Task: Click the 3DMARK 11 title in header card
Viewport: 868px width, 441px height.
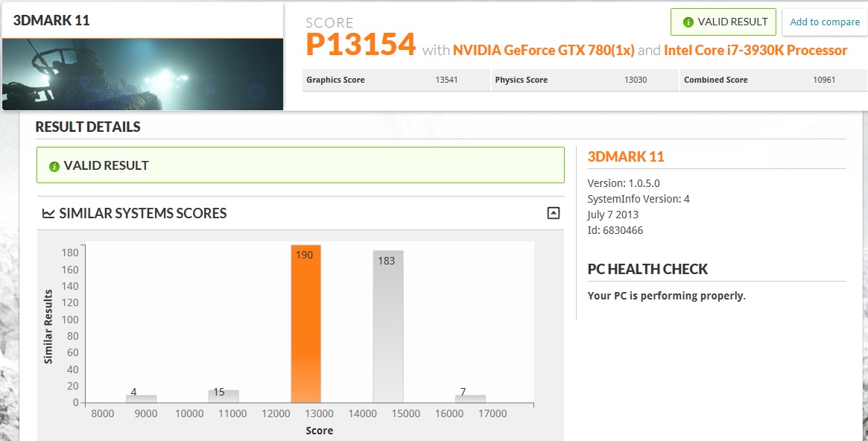Action: 51,20
